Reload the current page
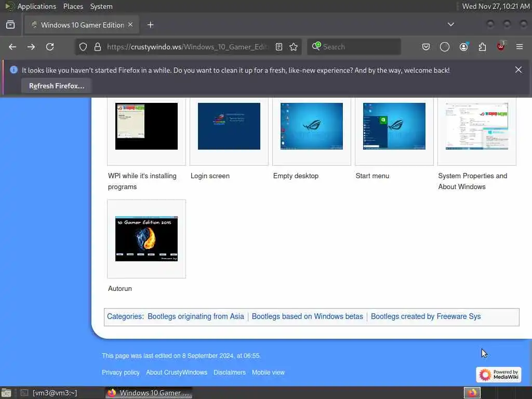 coord(50,47)
